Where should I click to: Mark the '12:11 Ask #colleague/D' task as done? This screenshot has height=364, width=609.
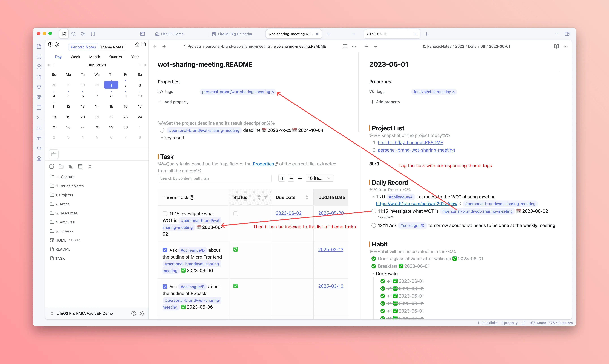(373, 225)
